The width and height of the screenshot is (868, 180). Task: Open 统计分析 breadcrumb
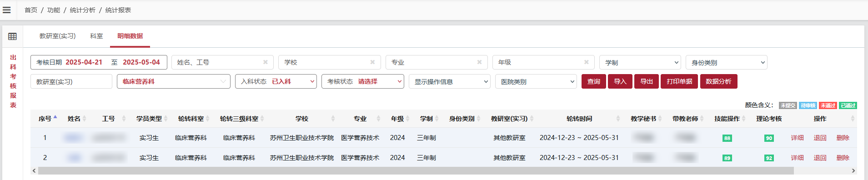coord(83,10)
